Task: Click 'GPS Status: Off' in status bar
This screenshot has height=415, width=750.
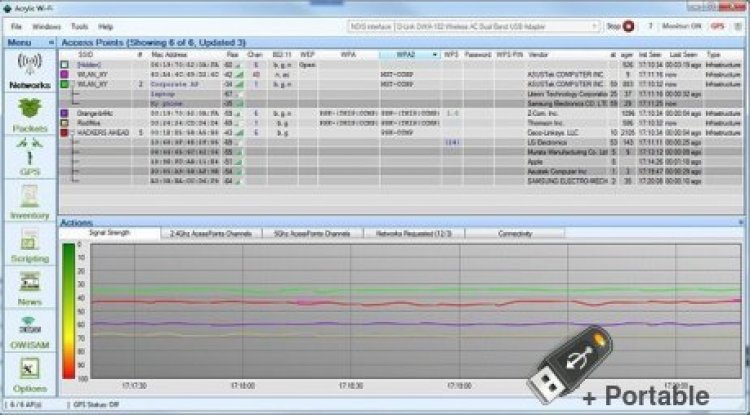Action: pos(96,404)
